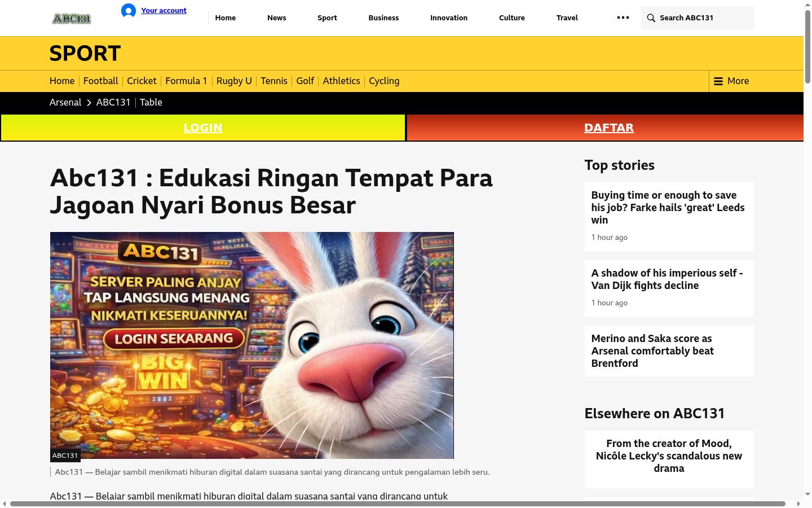The image size is (812, 508).
Task: Click breadcrumb chevron after Arsenal
Action: click(x=89, y=103)
